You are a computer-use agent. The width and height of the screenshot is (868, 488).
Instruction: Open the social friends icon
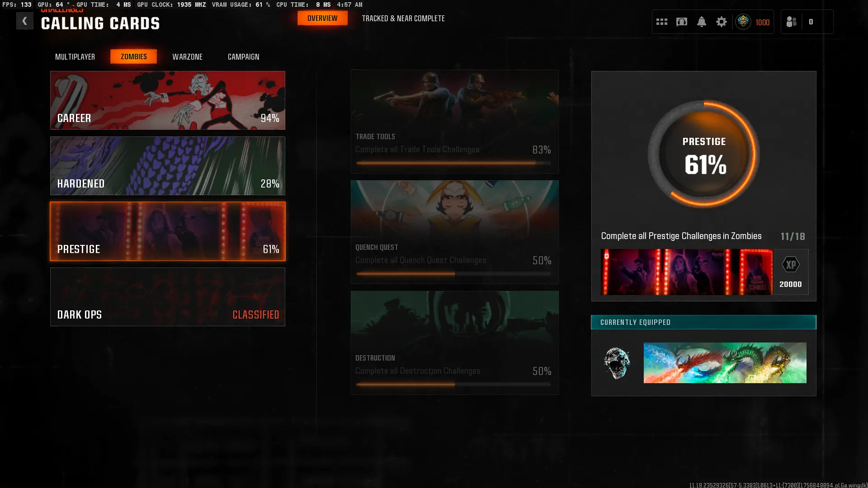point(791,22)
